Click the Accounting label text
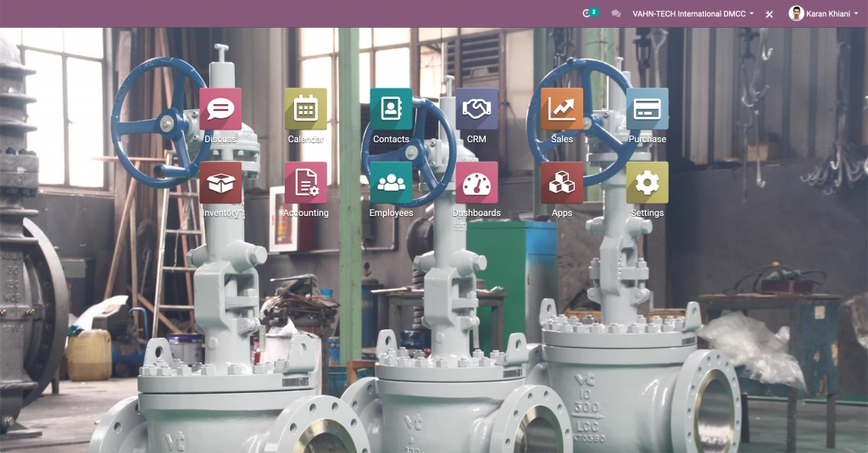 click(305, 213)
